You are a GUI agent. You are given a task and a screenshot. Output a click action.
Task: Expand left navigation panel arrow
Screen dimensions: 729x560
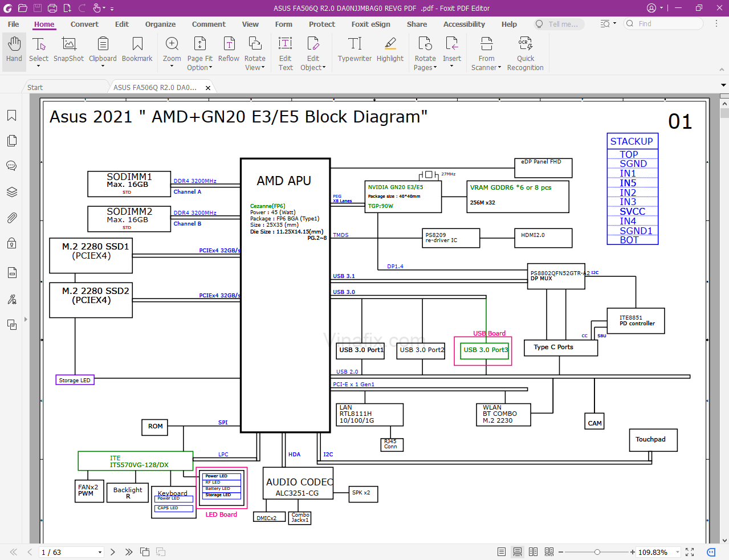point(26,320)
